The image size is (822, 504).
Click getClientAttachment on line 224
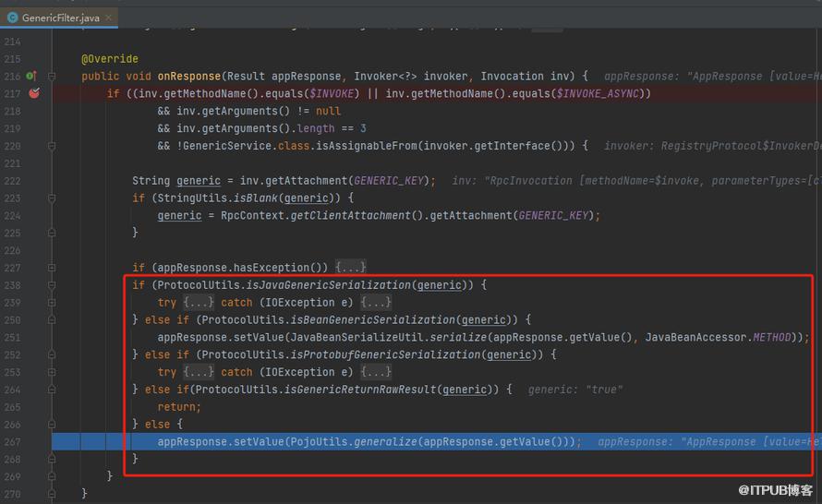pos(350,215)
